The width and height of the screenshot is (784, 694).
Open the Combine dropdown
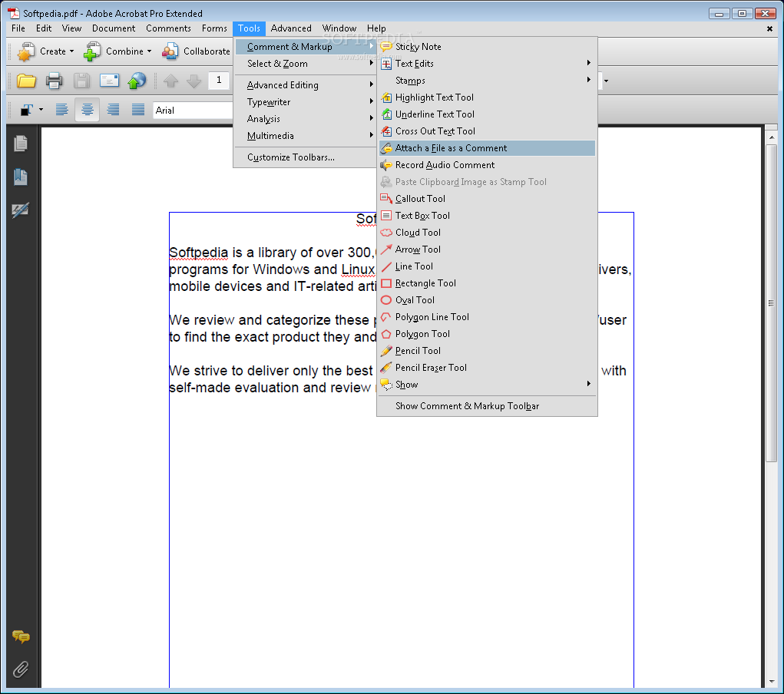(x=117, y=51)
